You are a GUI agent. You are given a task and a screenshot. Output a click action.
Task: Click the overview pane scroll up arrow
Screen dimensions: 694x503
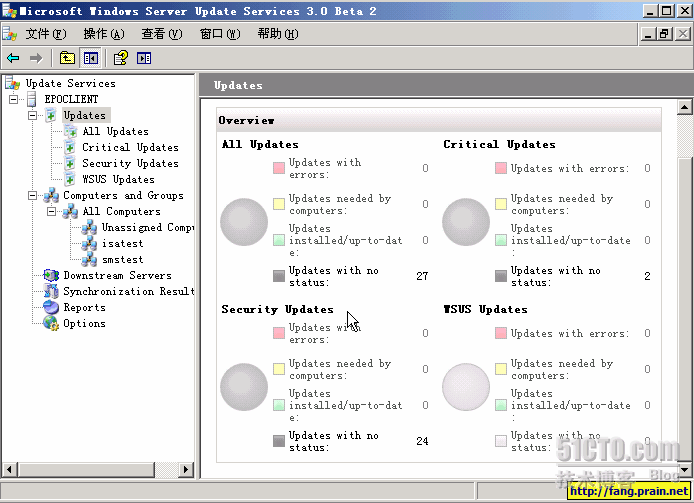(684, 107)
